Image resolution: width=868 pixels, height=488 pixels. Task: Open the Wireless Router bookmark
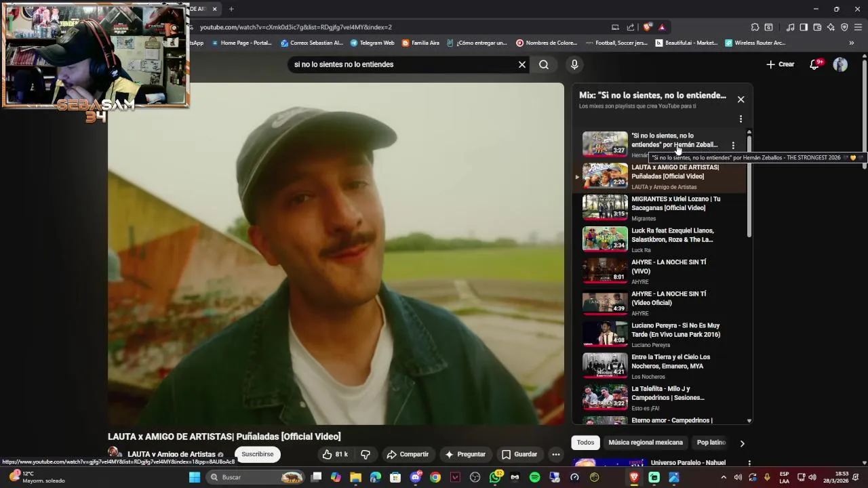click(x=755, y=43)
